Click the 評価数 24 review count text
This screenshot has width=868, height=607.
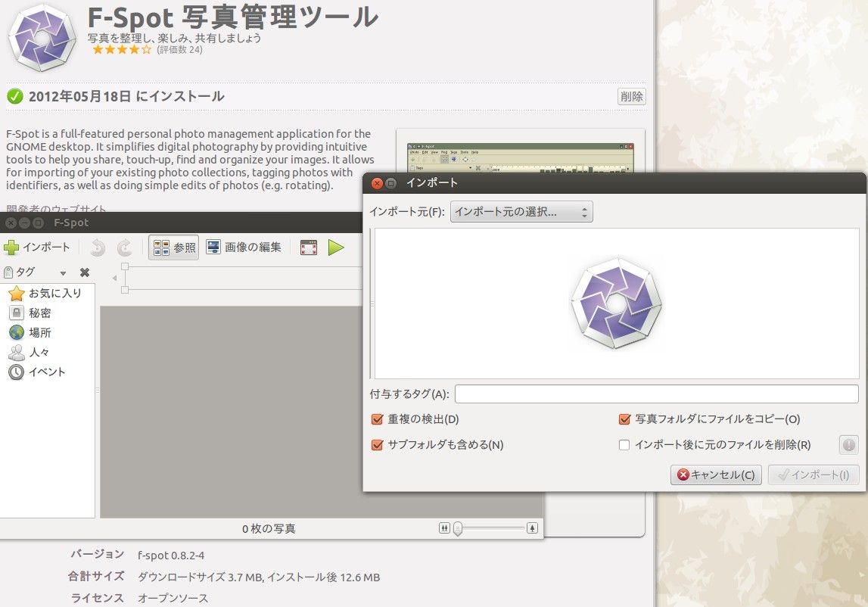coord(180,50)
